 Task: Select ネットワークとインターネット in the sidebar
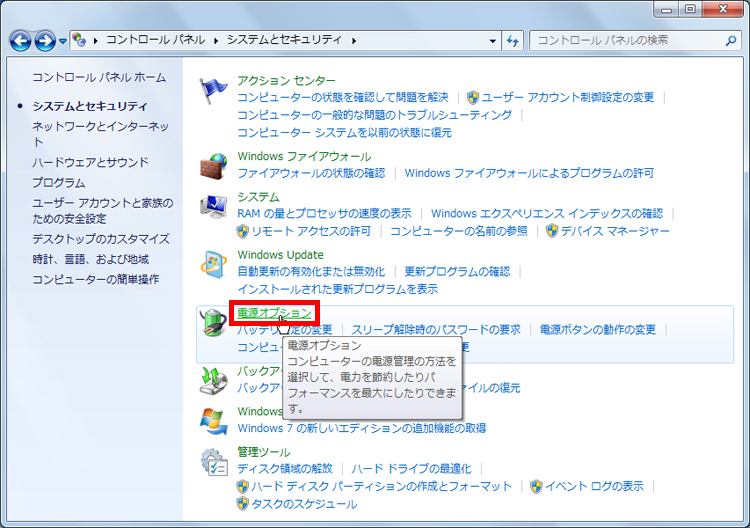click(x=100, y=134)
